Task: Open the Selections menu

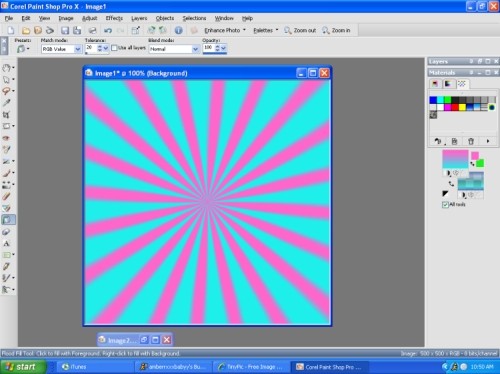Action: click(194, 18)
